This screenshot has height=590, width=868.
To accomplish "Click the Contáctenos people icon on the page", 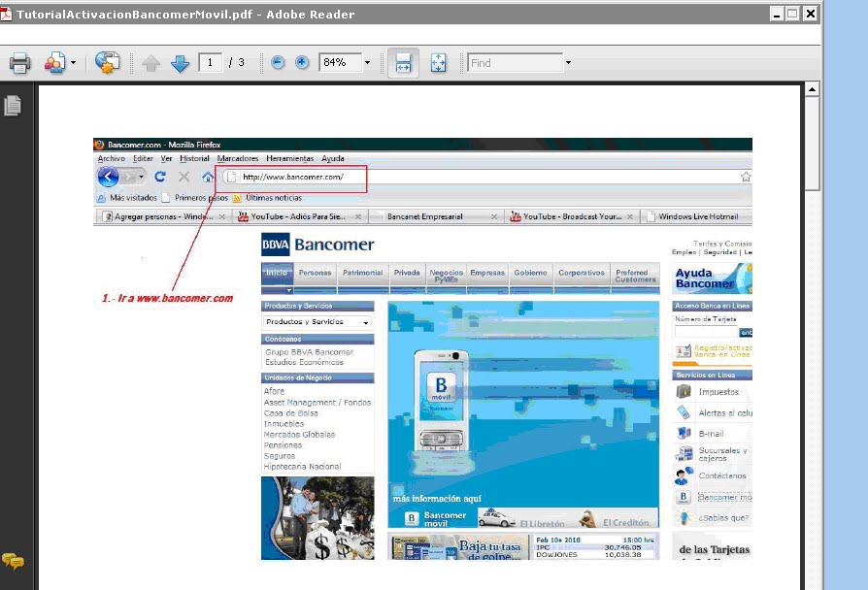I will (684, 475).
